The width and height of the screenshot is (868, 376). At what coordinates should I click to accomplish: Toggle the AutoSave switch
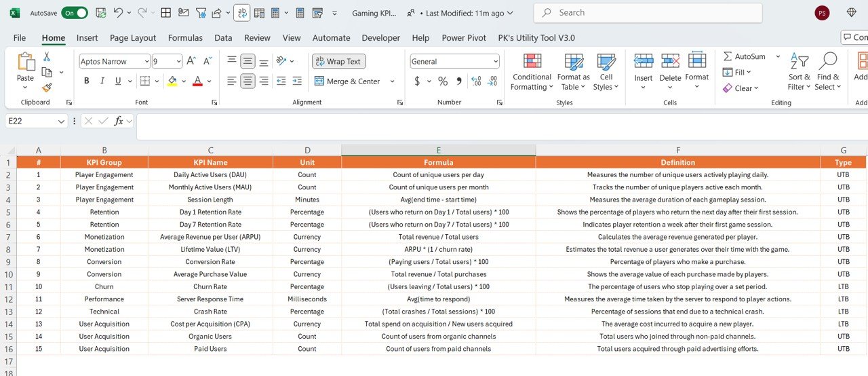pyautogui.click(x=75, y=13)
